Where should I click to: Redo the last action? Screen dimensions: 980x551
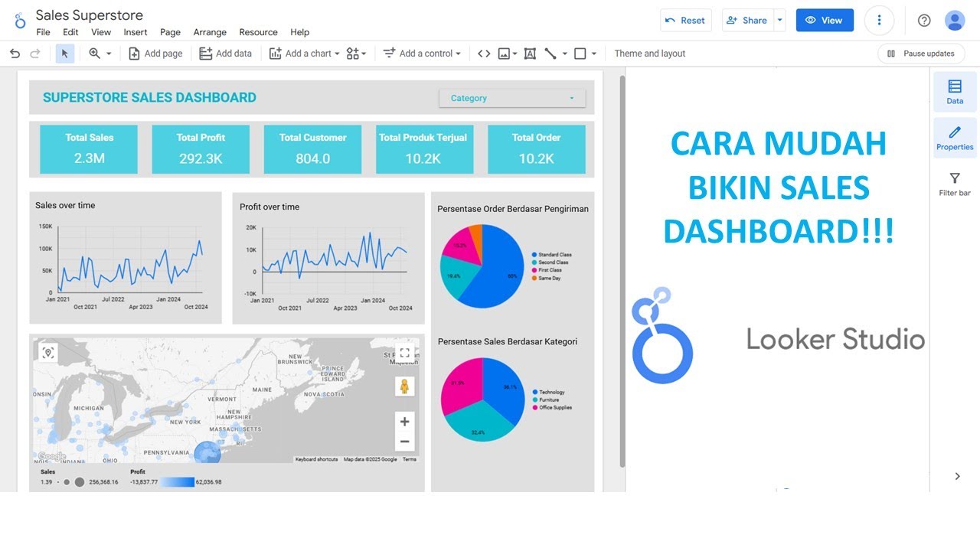pyautogui.click(x=34, y=54)
